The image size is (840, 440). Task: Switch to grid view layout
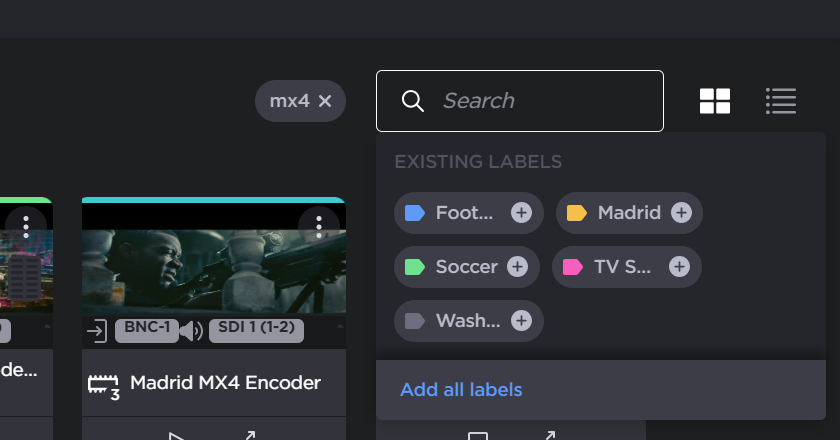(715, 101)
